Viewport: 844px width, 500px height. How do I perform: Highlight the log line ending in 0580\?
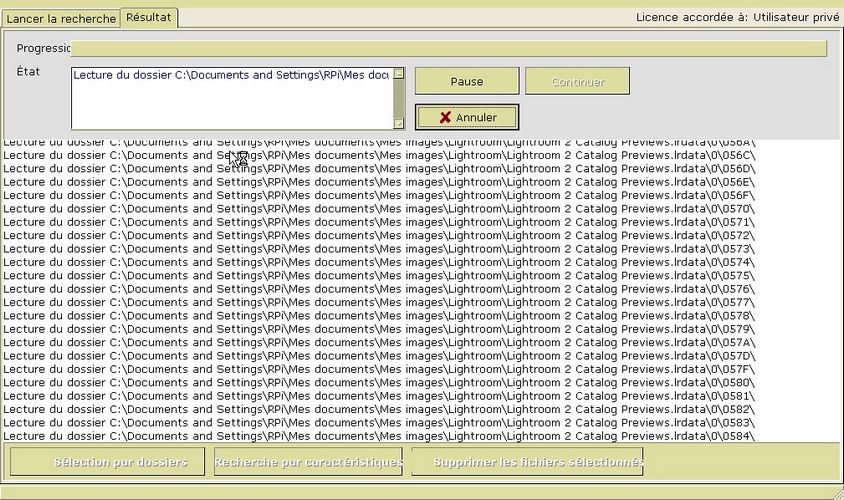pos(378,383)
